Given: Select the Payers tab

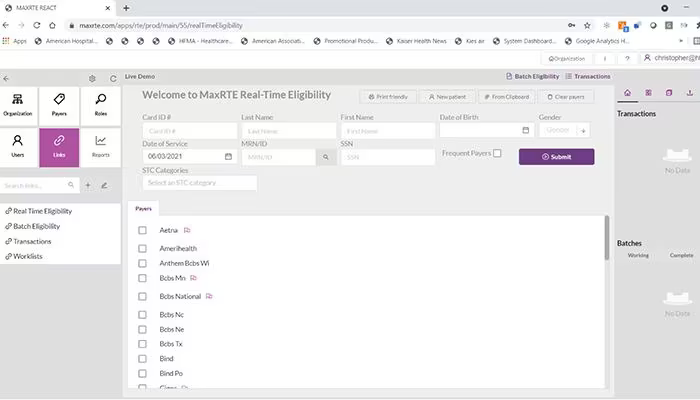Looking at the screenshot, I should [143, 208].
